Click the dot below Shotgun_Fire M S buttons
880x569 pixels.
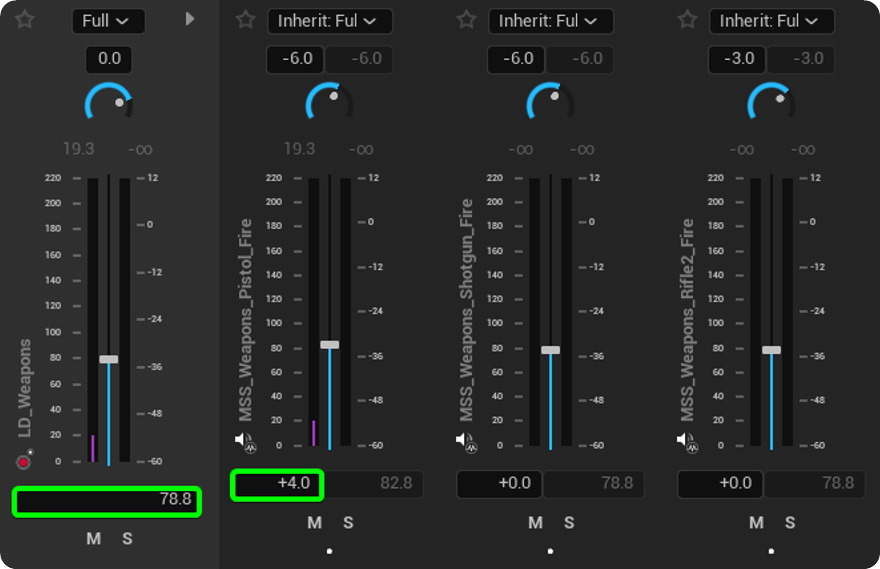(551, 552)
